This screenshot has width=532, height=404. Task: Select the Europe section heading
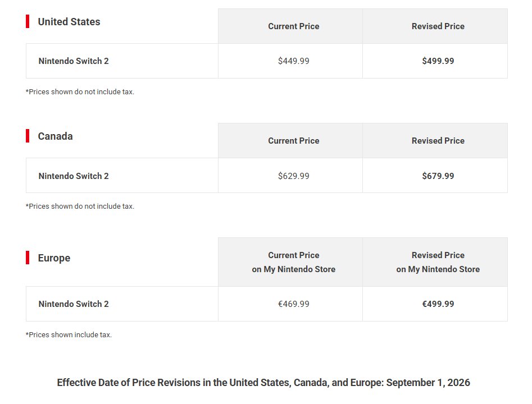tap(54, 258)
